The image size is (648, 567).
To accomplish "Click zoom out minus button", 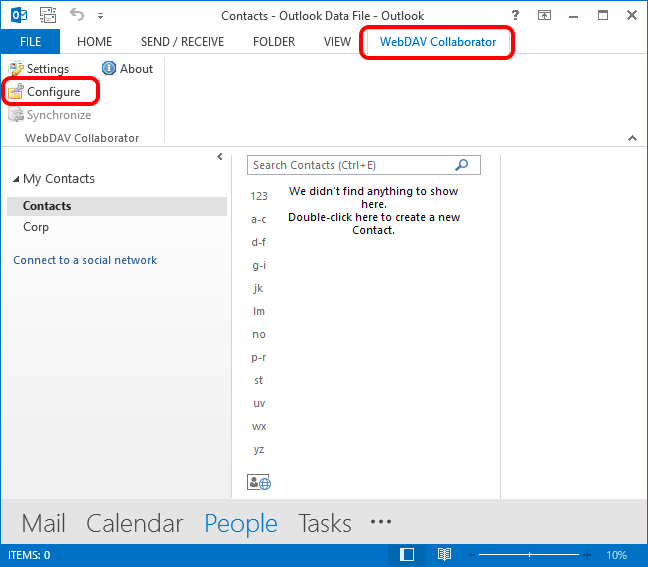I will point(472,555).
